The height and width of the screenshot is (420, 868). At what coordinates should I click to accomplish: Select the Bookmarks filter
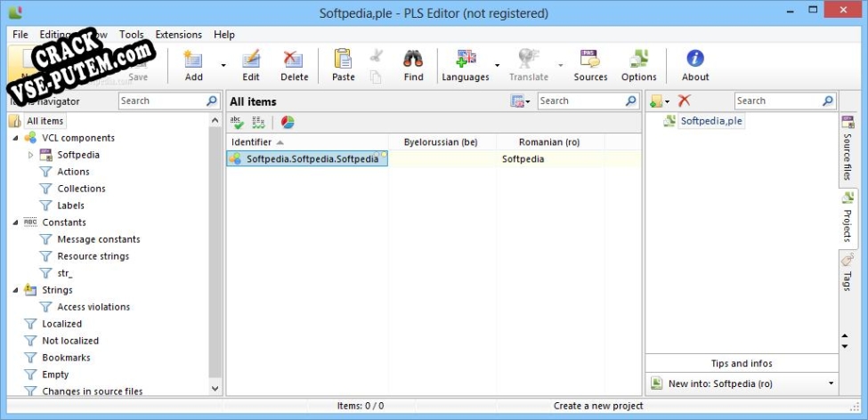click(66, 358)
